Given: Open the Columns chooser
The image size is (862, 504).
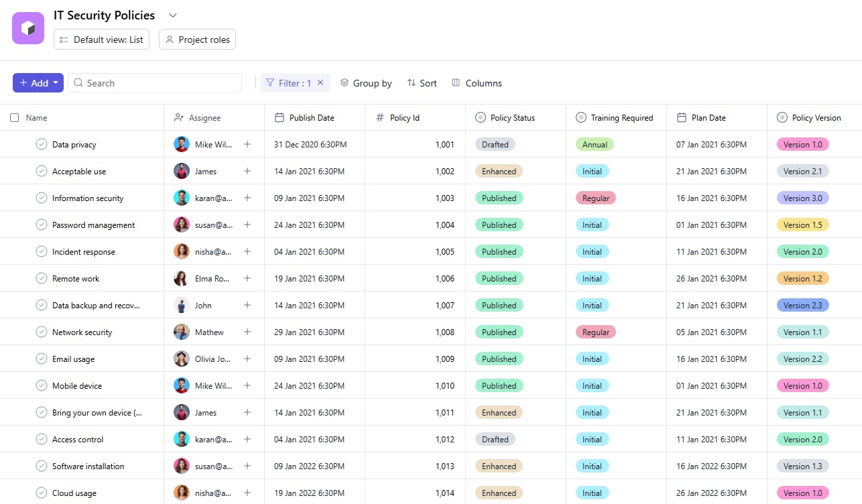Looking at the screenshot, I should tap(477, 83).
